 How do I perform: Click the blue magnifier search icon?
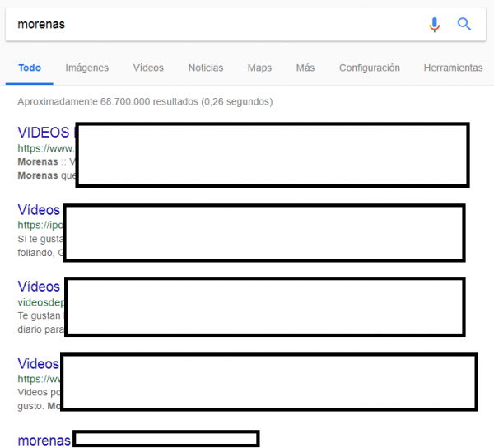click(464, 24)
